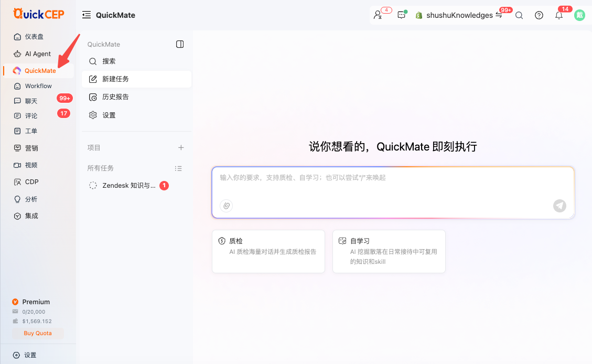This screenshot has width=592, height=364.
Task: Open the all tasks list filter icon
Action: pos(178,168)
